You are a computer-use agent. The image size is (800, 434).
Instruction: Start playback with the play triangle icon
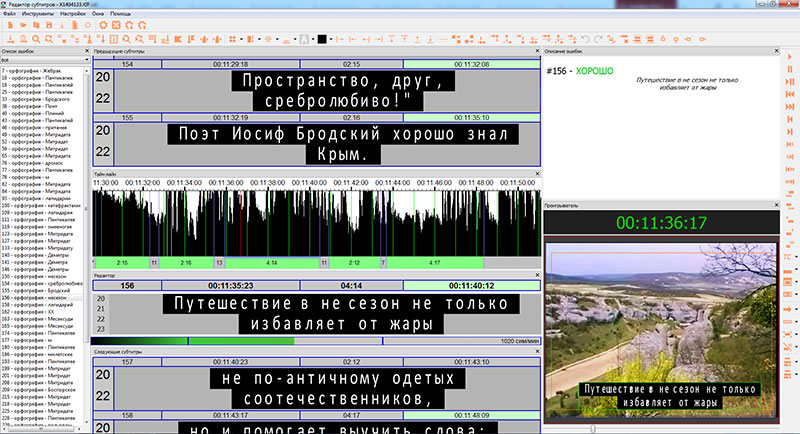point(790,57)
